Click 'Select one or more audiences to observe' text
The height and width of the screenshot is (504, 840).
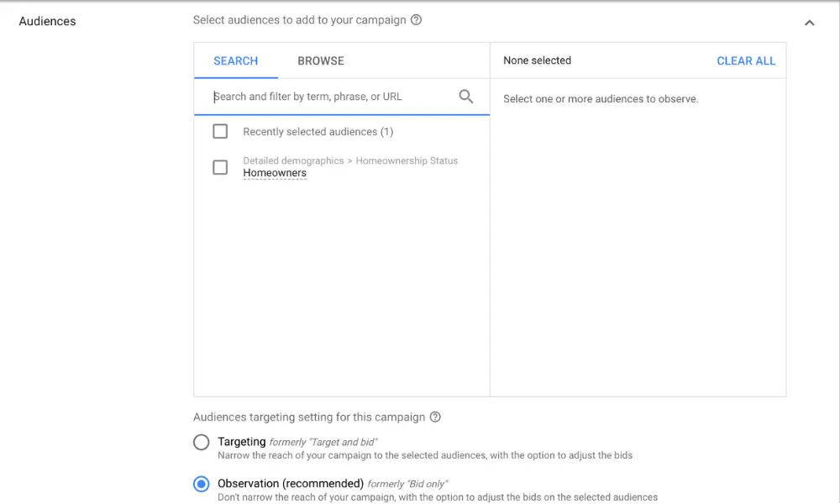pyautogui.click(x=601, y=98)
